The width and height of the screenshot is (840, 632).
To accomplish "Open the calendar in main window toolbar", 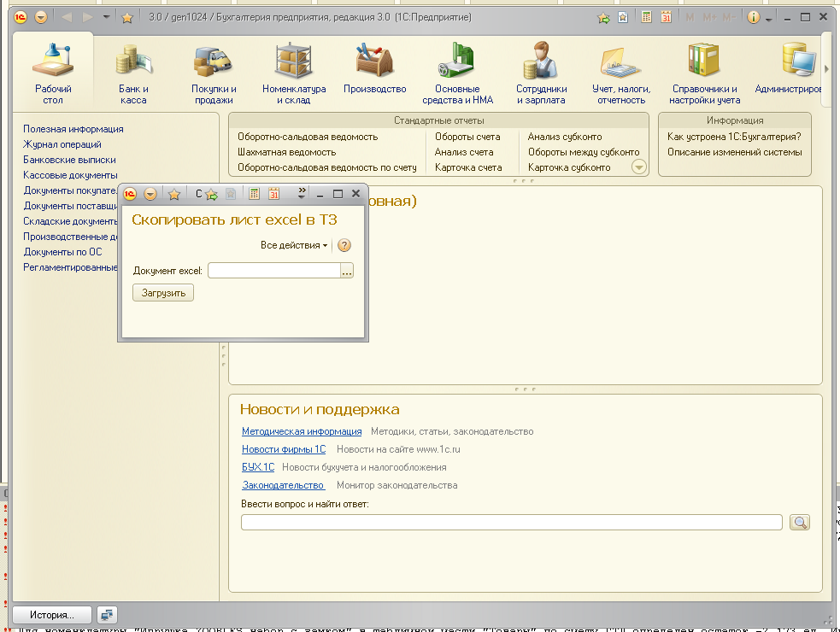I will pyautogui.click(x=666, y=17).
